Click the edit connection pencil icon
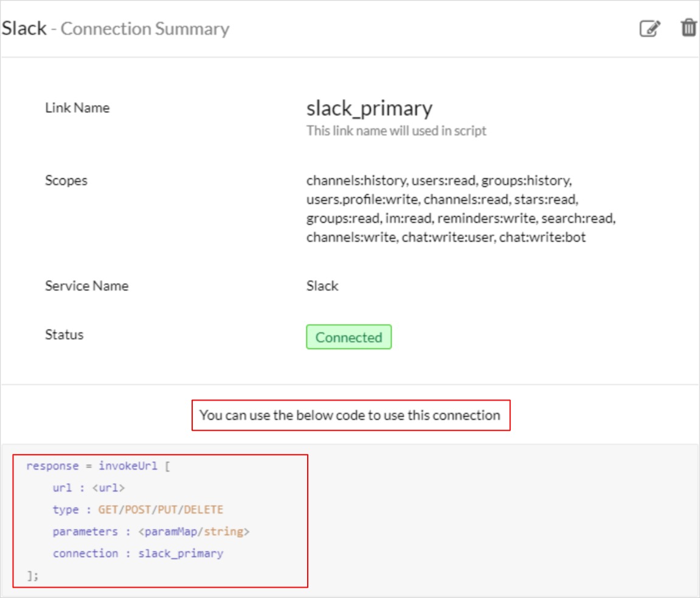The width and height of the screenshot is (700, 598). click(x=650, y=29)
